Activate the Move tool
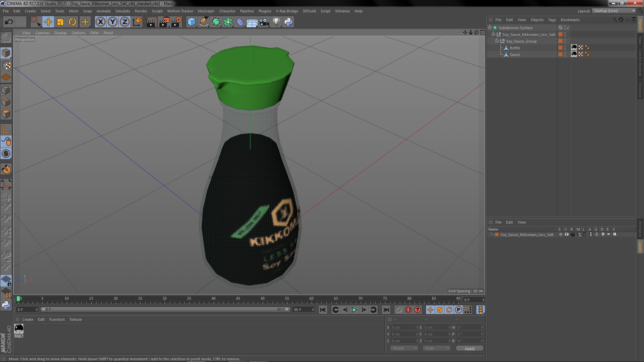 (48, 22)
